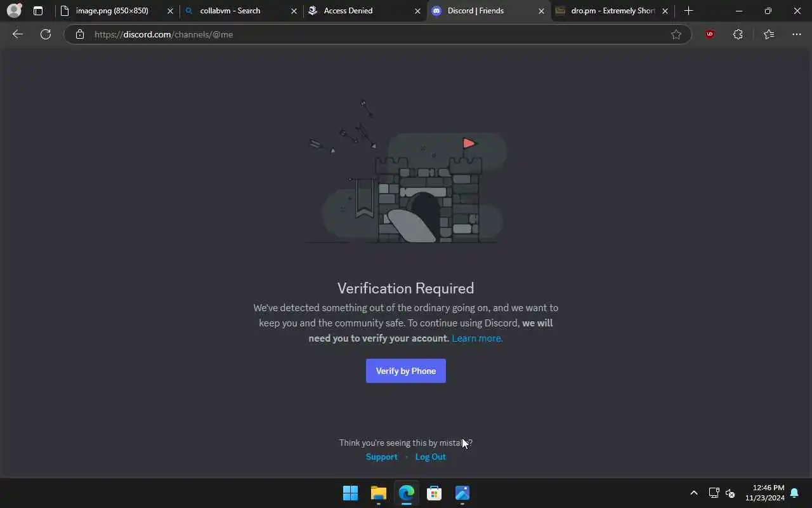The height and width of the screenshot is (508, 812).
Task: Open the Support link
Action: click(x=382, y=457)
